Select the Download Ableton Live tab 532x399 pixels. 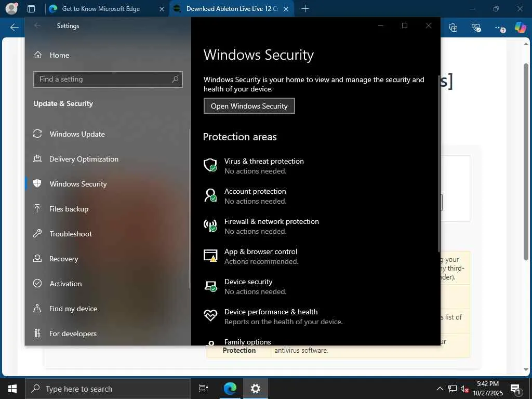(232, 9)
